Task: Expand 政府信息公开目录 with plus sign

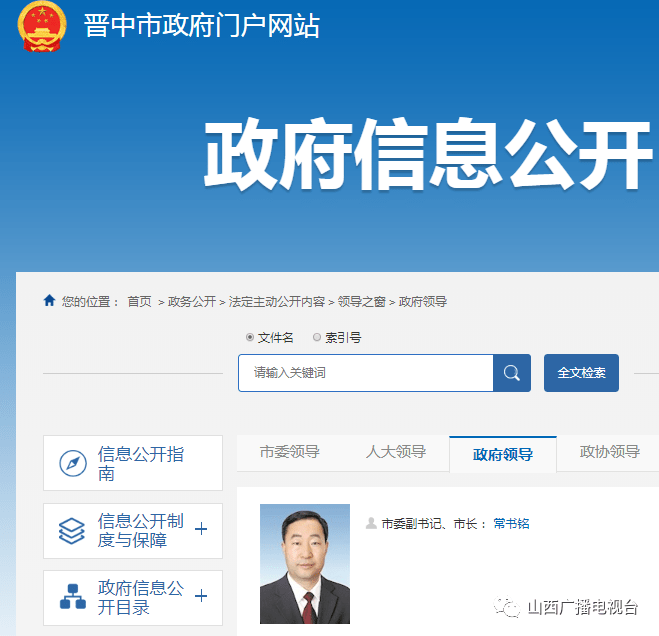Action: tap(201, 596)
